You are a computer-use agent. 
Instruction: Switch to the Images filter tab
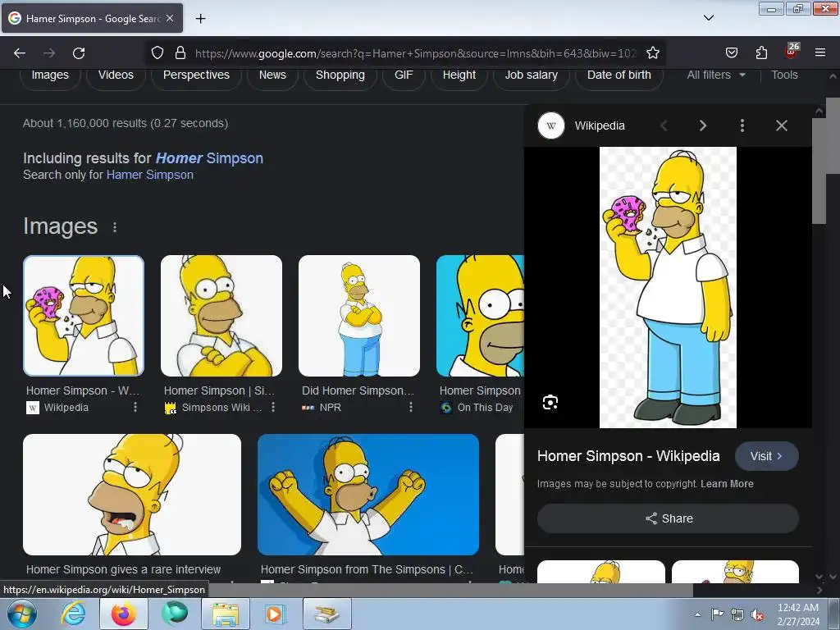50,75
